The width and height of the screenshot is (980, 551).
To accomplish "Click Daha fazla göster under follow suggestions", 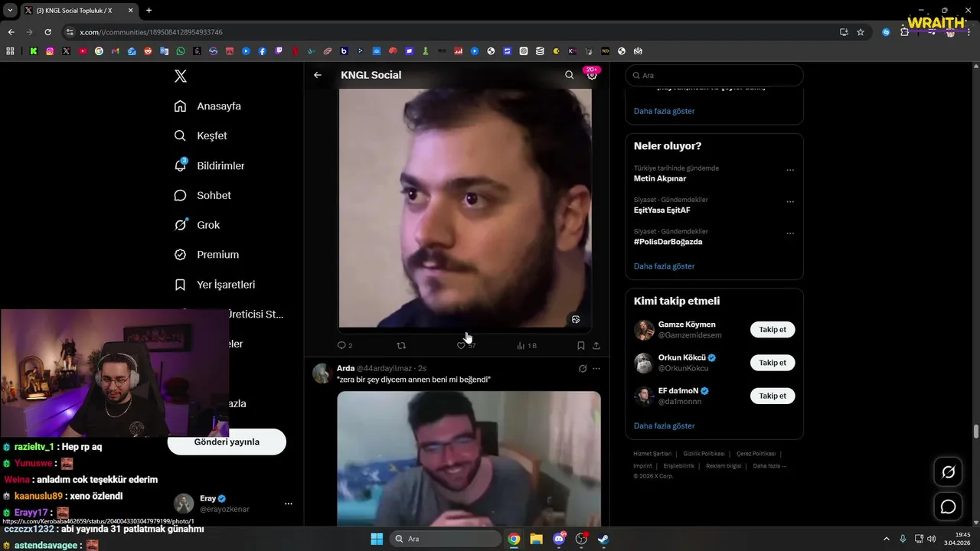I will click(664, 425).
